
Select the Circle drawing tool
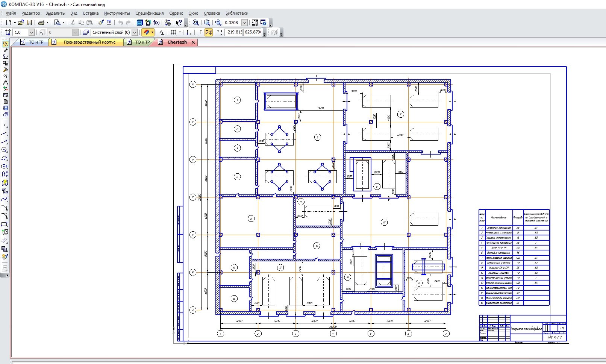tap(5, 150)
